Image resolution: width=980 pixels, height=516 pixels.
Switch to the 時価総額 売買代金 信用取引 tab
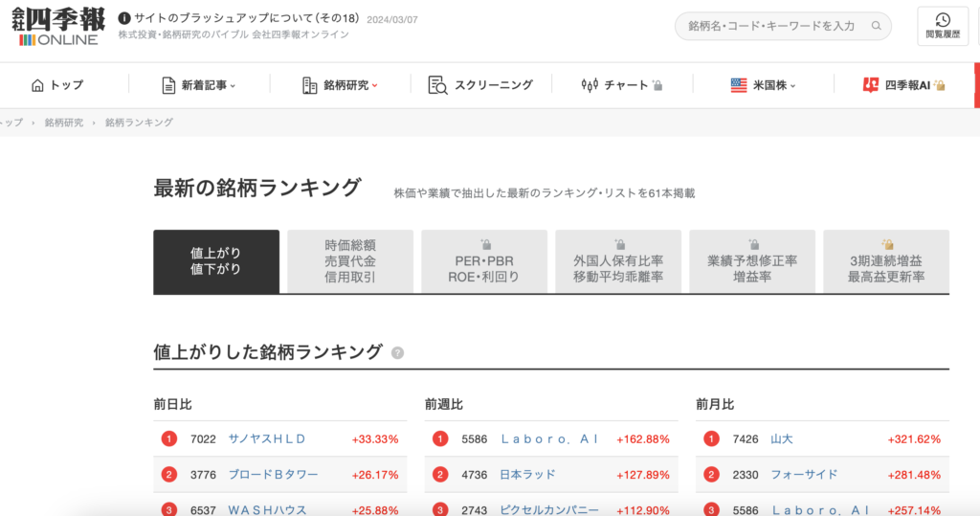[350, 261]
